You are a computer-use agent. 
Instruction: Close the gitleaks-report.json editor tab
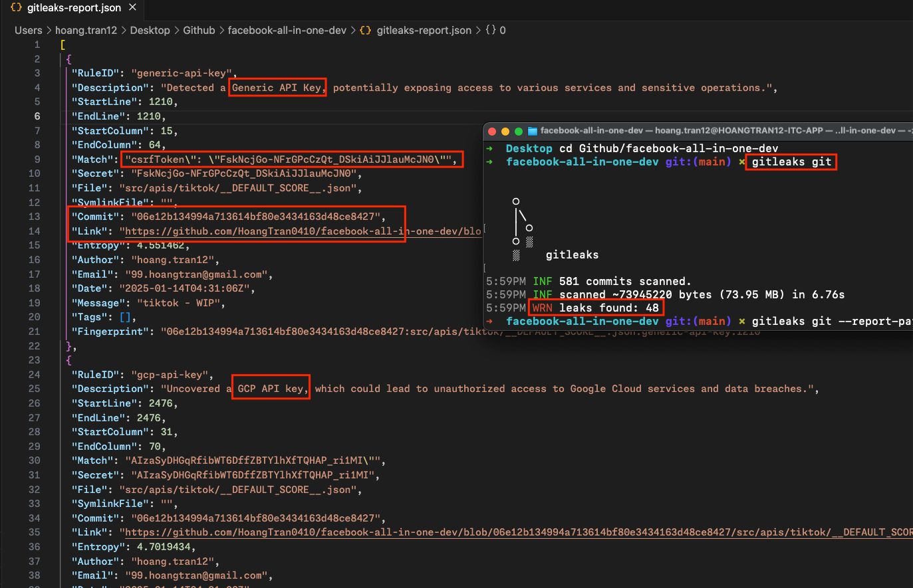pos(132,8)
